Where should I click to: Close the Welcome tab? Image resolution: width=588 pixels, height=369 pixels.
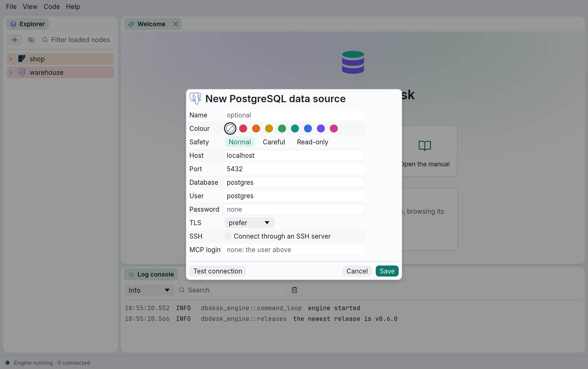(175, 24)
